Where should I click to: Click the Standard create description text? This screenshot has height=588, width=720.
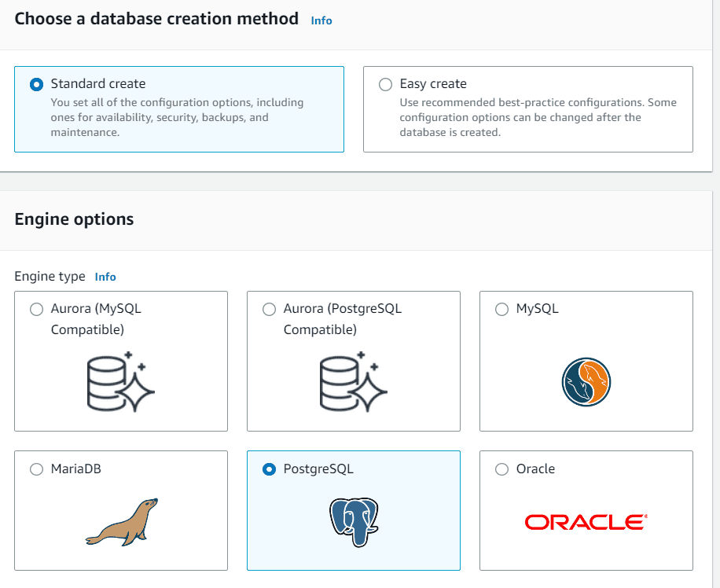coord(177,117)
